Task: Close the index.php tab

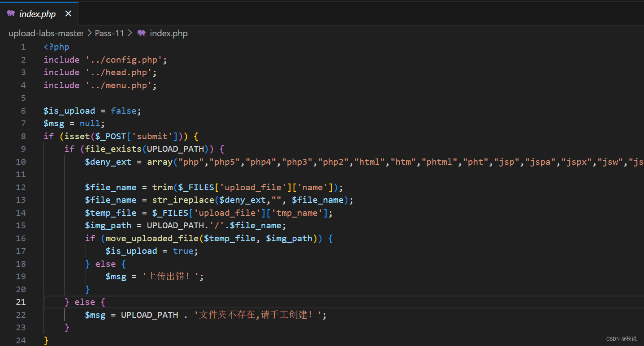Action: click(68, 14)
